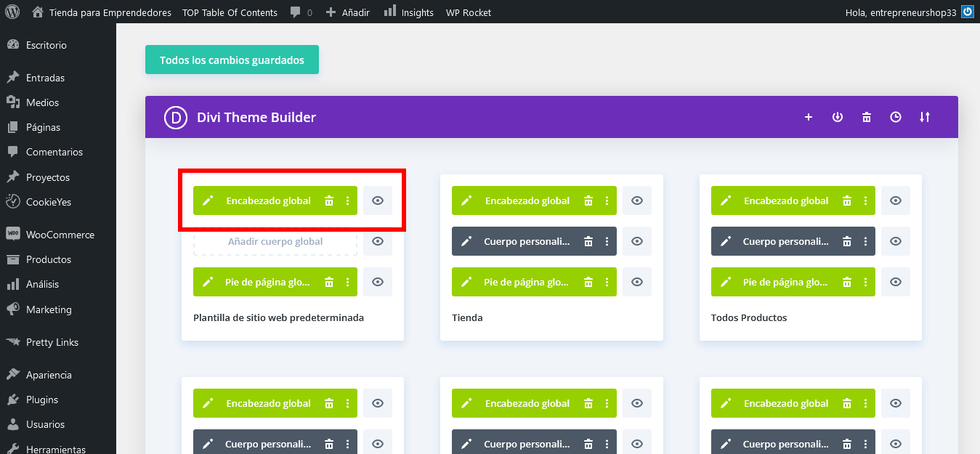Image resolution: width=980 pixels, height=454 pixels.
Task: Edit Pie de página pencil in default template
Action: coord(208,282)
